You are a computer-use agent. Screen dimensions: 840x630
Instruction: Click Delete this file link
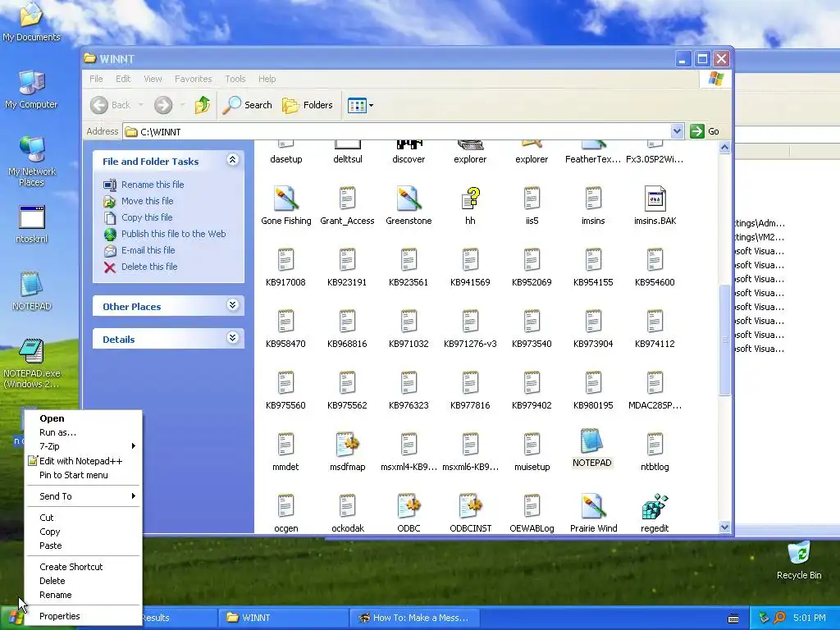[149, 267]
